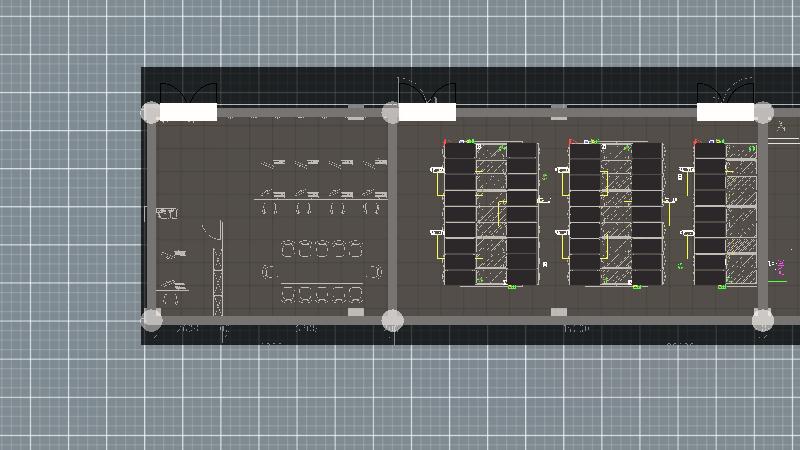Viewport: 800px width, 450px height.
Task: Select the leftmost server rack block
Action: [491, 214]
